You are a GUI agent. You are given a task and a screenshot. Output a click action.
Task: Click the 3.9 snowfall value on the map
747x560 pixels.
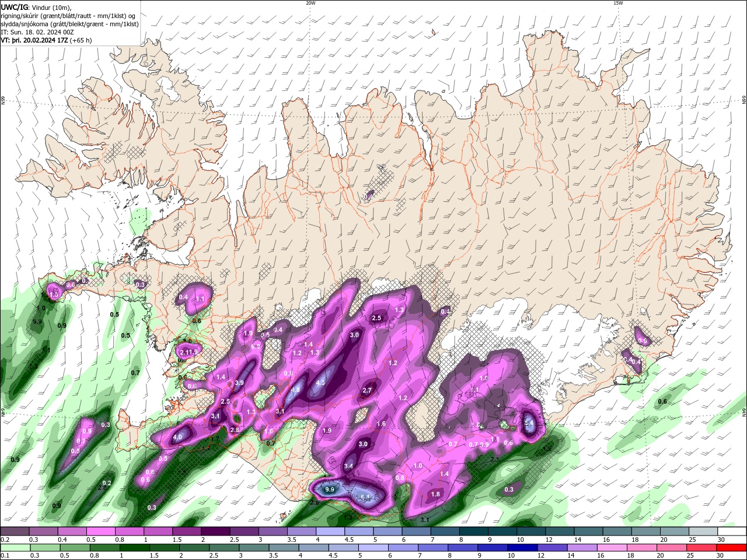239,383
